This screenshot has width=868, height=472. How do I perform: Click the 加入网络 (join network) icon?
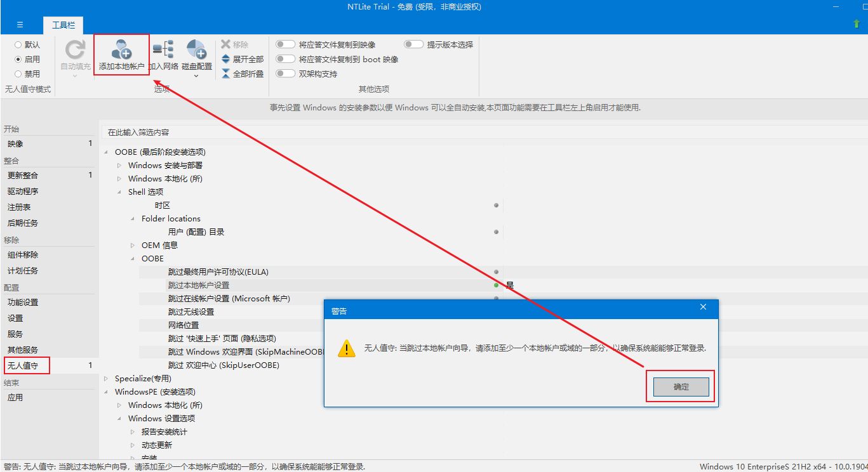point(163,49)
